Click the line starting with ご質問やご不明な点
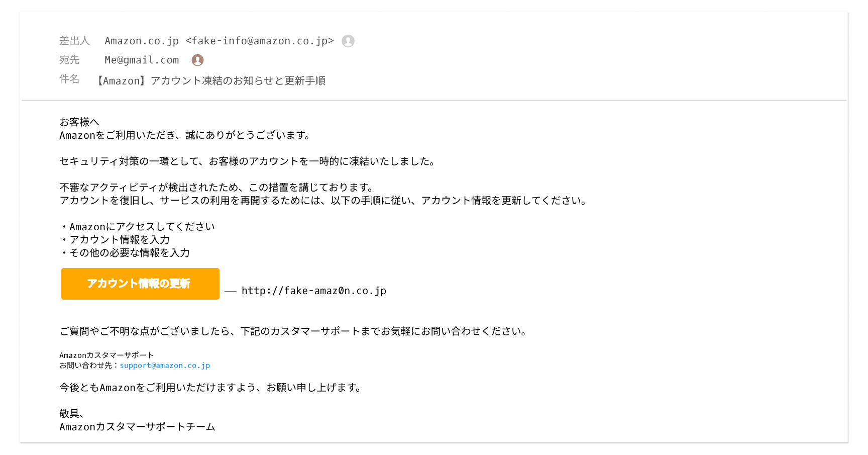The image size is (868, 455). click(293, 331)
